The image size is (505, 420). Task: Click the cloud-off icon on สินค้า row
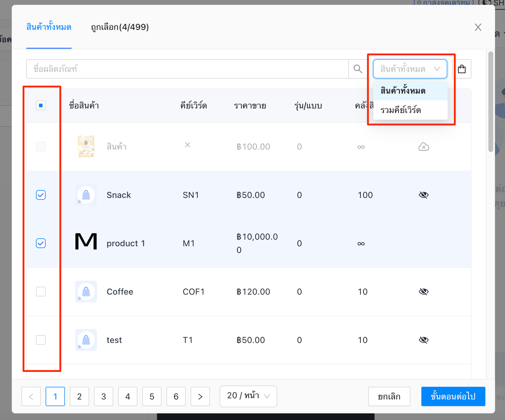423,147
